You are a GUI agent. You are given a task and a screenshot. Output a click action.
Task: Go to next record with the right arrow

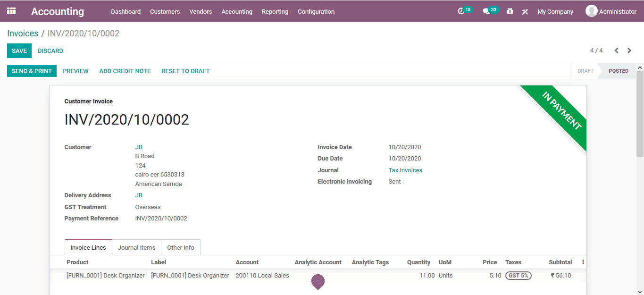click(x=629, y=50)
